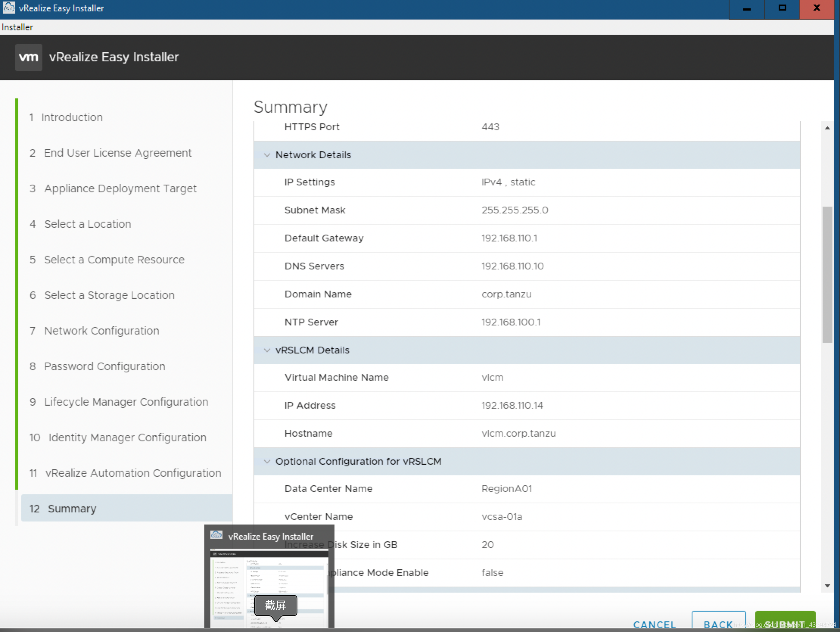Go to step 8 Password Configuration
This screenshot has width=840, height=632.
(x=104, y=366)
